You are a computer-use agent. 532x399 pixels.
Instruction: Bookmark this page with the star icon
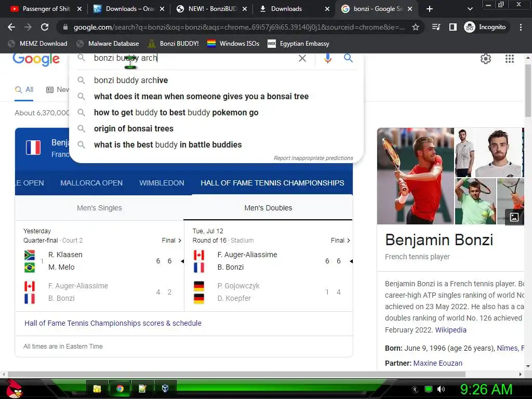[x=415, y=27]
